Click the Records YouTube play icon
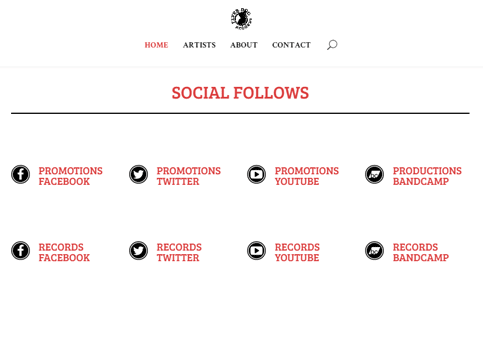Screen dimensions: 483x362 tap(256, 251)
